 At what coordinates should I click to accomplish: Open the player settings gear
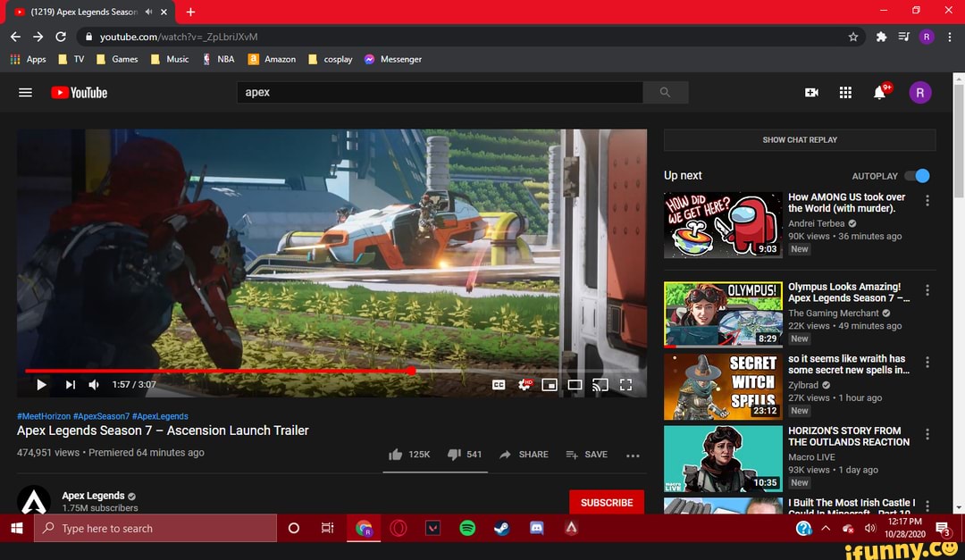pos(524,385)
